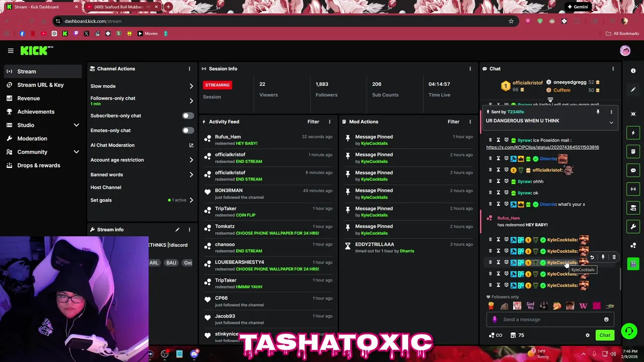Click the Filter button in Mod Actions
Screen dimensions: 644x362
point(453,122)
